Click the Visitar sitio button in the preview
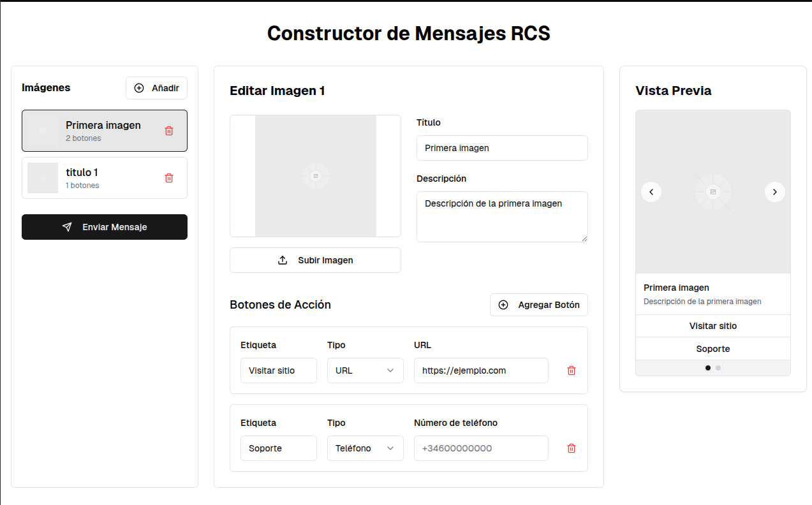Image resolution: width=812 pixels, height=505 pixels. pyautogui.click(x=712, y=326)
